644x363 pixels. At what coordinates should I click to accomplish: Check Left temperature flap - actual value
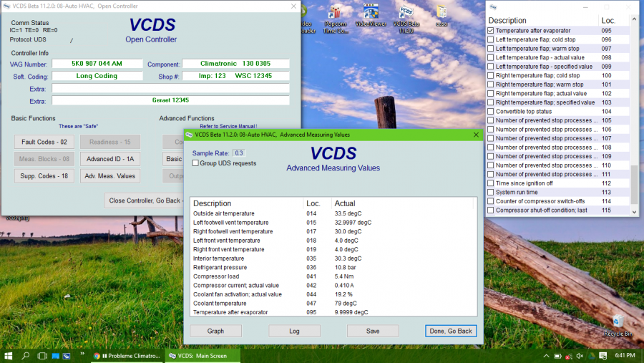(x=490, y=57)
